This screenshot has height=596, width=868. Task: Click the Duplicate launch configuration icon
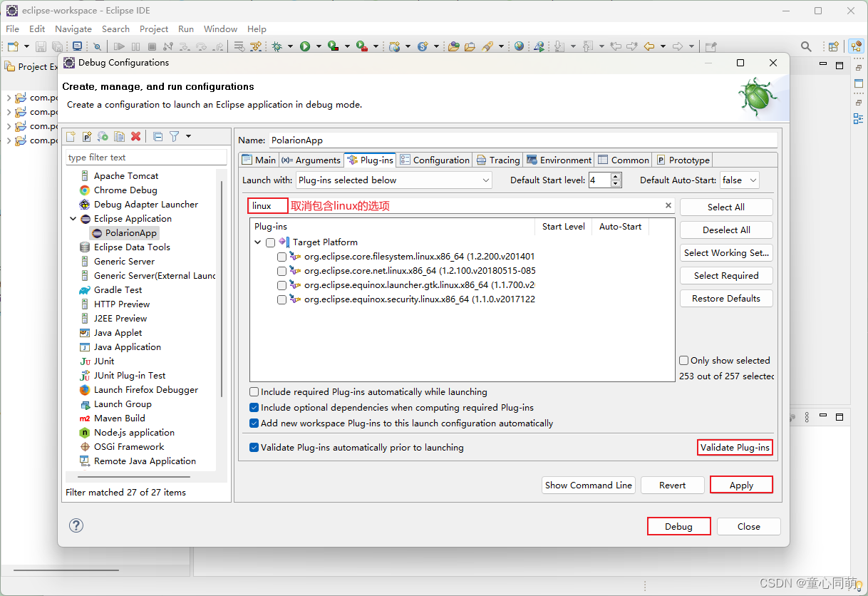[x=120, y=136]
